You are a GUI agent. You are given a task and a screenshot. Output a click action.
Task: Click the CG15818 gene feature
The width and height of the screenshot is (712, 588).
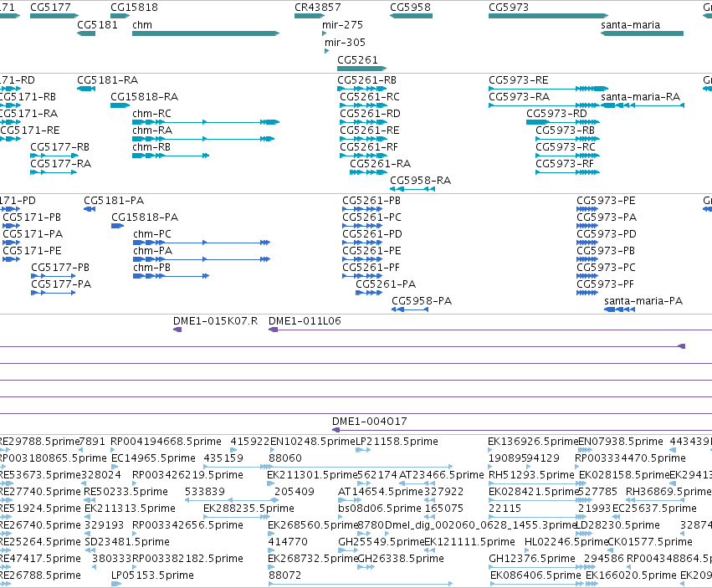click(120, 16)
